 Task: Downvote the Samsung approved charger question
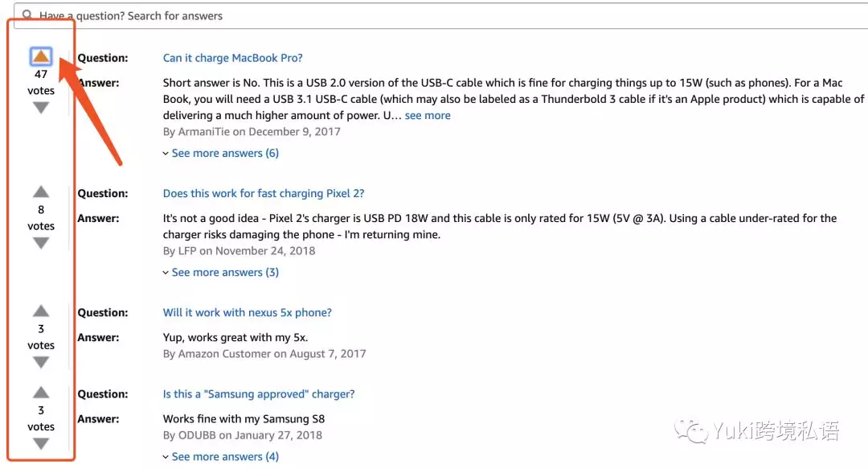[41, 443]
